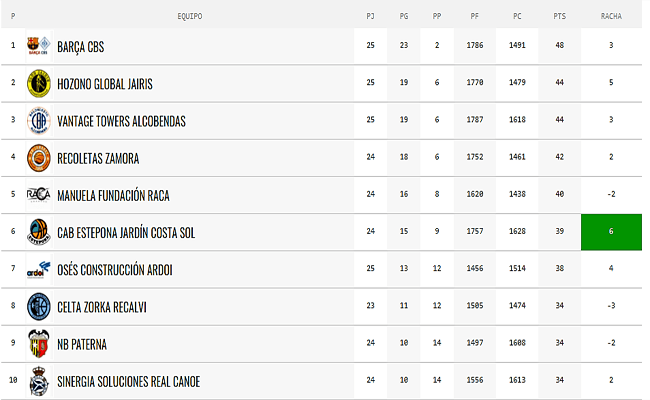The image size is (650, 400).
Task: Click the Hozono Global Jairis logo
Action: [38, 83]
